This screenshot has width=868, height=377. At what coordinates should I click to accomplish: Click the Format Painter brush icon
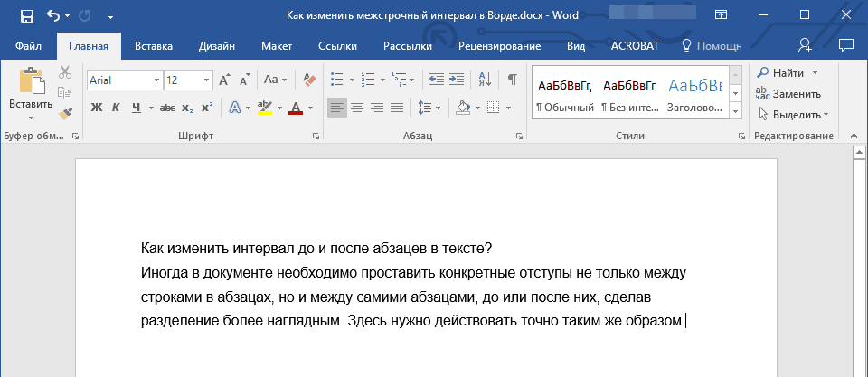[x=65, y=114]
